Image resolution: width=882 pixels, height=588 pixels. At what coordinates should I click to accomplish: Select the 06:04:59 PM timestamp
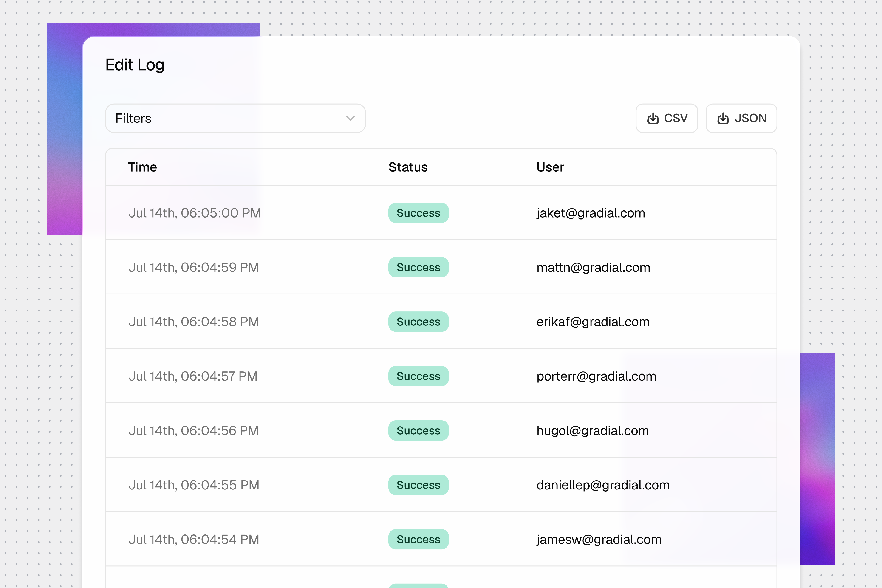(194, 267)
